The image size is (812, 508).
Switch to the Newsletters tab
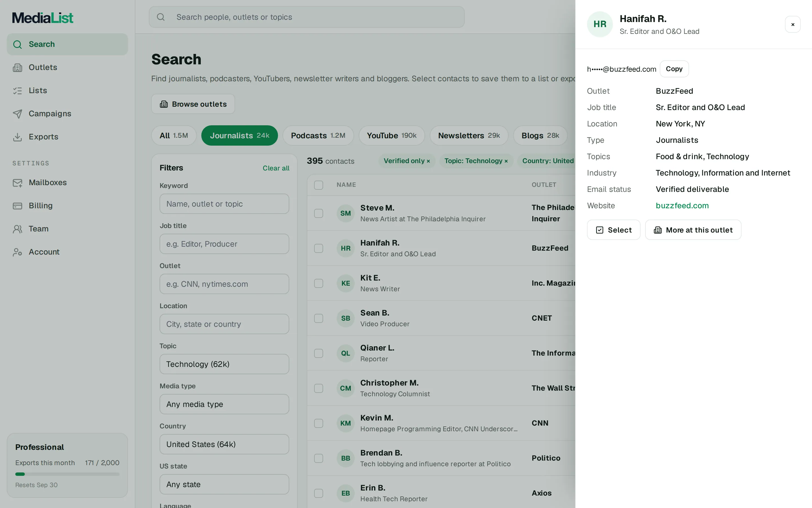pyautogui.click(x=469, y=135)
